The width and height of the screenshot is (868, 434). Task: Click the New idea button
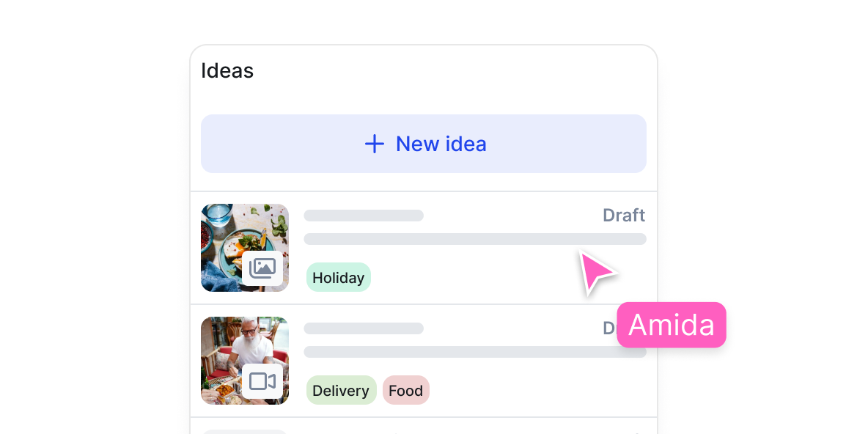coord(424,144)
